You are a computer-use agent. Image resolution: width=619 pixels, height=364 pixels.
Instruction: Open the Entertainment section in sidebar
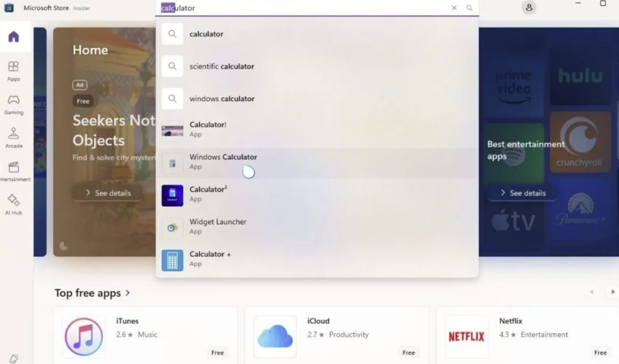[14, 172]
